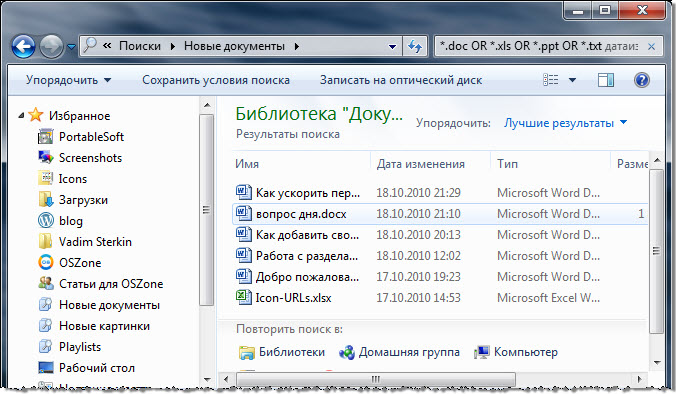Screen dimensions: 676x394
Task: Change view with the view icon
Action: point(551,80)
